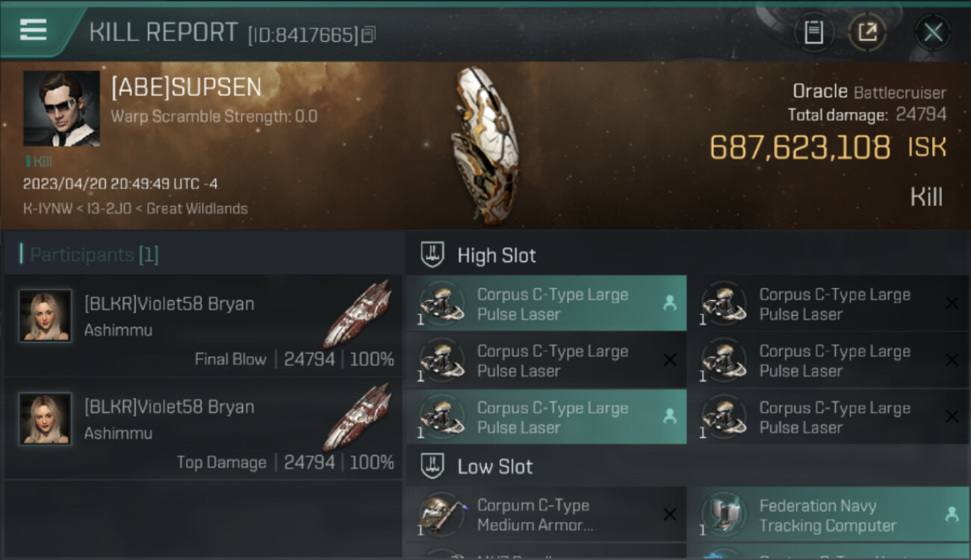Click the Federation Navy Tracking Computer icon

pyautogui.click(x=723, y=514)
